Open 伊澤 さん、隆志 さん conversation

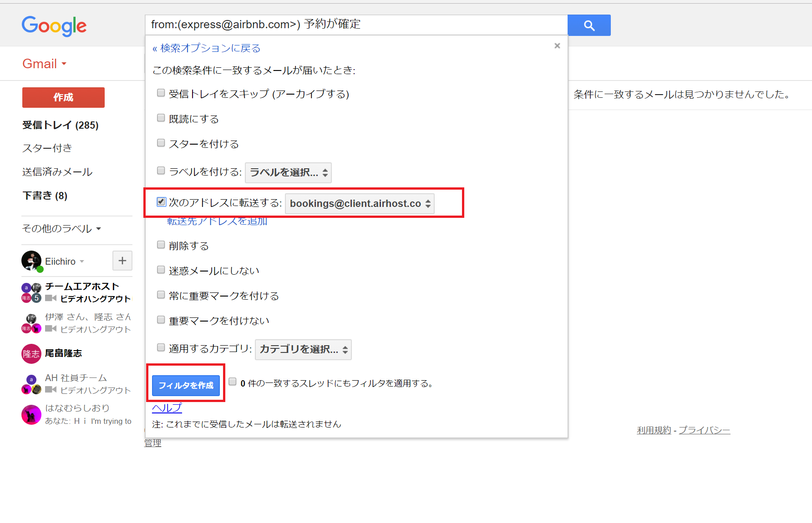88,317
